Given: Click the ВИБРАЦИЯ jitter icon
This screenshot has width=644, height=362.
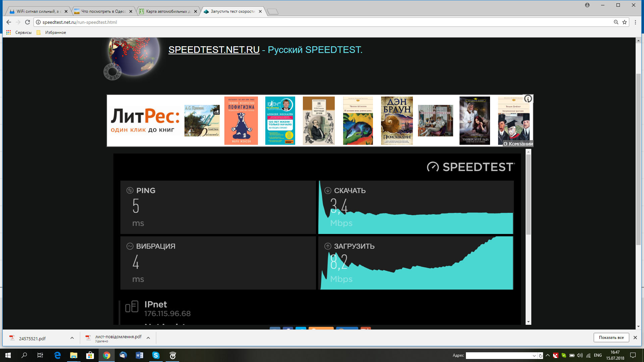Looking at the screenshot, I should [x=130, y=246].
